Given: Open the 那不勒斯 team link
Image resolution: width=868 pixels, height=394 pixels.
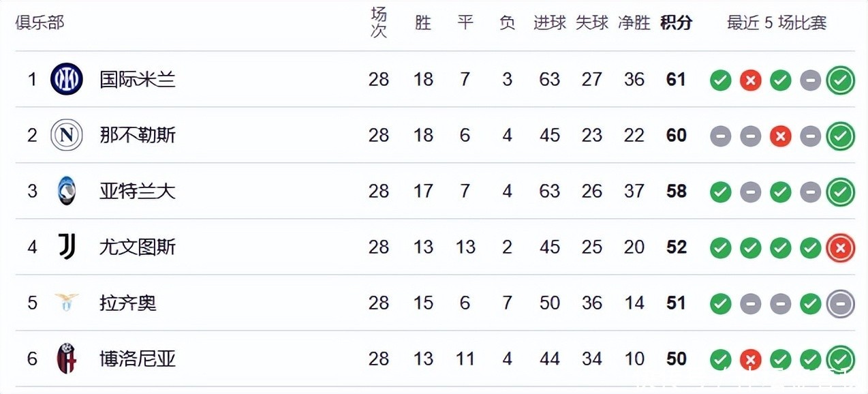Looking at the screenshot, I should click(138, 135).
